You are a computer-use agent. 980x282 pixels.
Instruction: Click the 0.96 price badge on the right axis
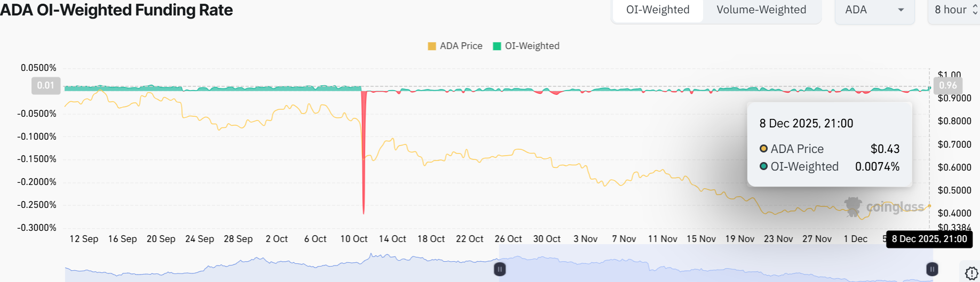point(947,85)
